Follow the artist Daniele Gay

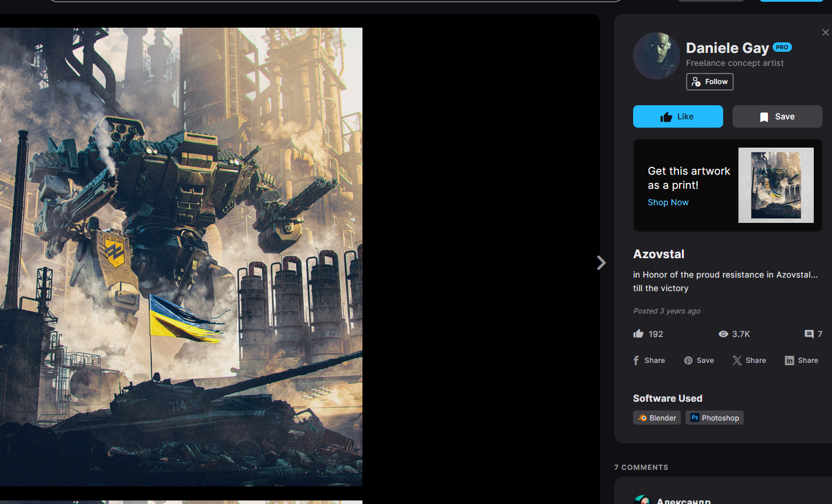710,82
